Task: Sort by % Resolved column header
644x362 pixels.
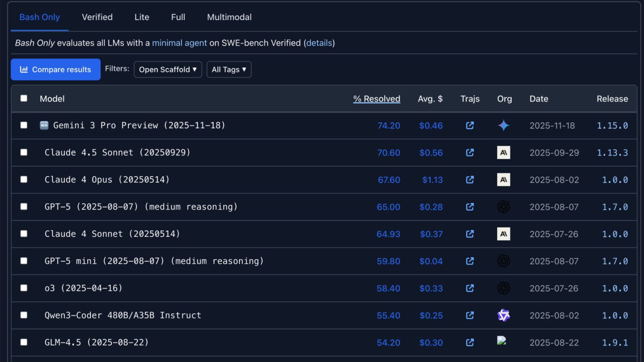Action: 377,99
